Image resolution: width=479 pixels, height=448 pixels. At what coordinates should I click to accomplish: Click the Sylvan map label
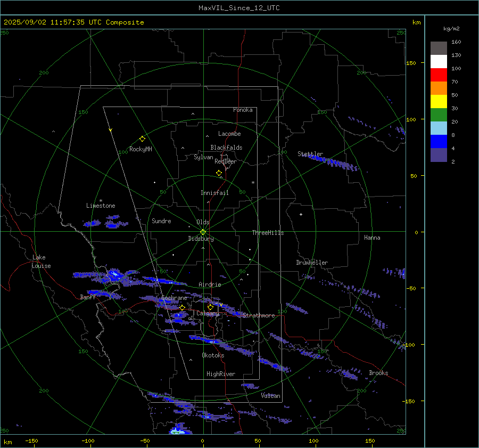203,157
